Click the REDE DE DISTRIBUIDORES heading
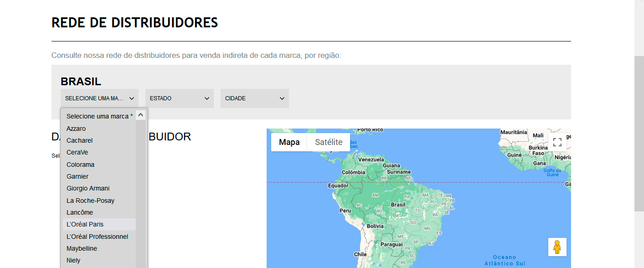Image resolution: width=644 pixels, height=268 pixels. [135, 22]
